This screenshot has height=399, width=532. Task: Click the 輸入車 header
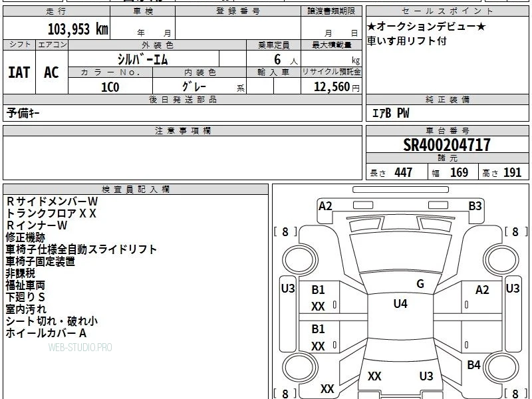coord(273,72)
